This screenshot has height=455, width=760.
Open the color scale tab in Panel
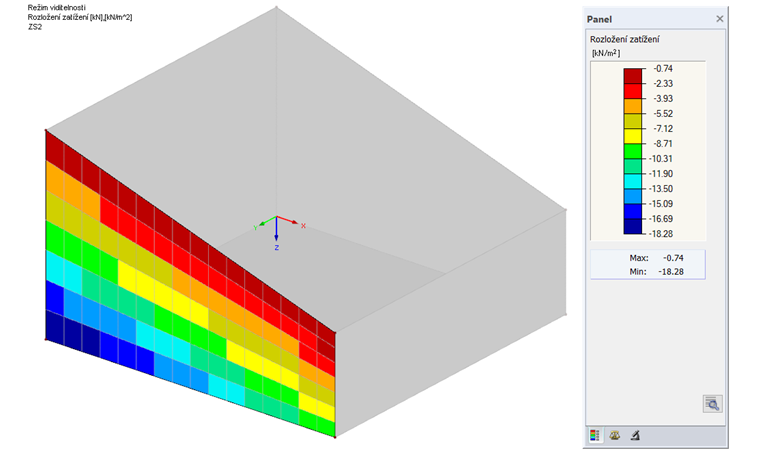595,435
